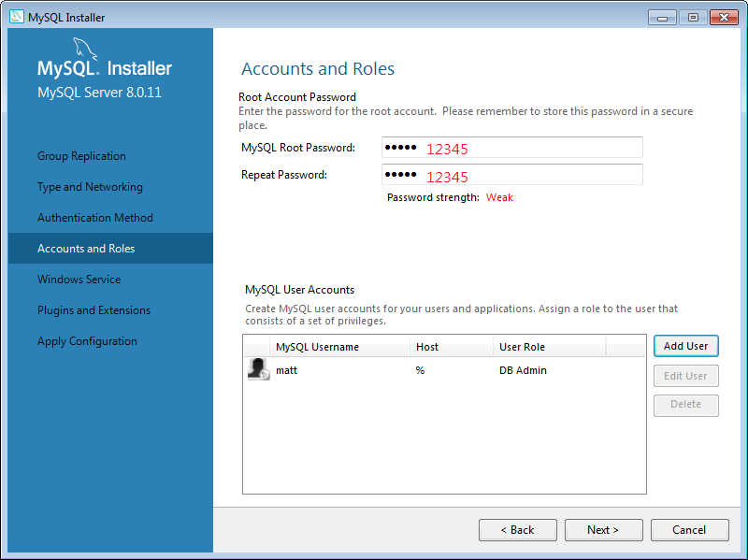Go Back to previous page
748x560 pixels.
tap(517, 530)
